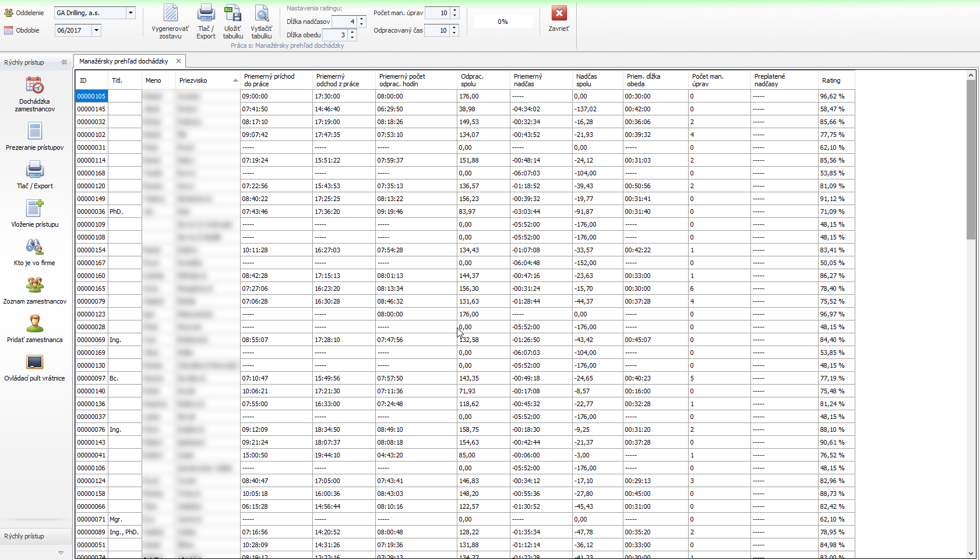Image resolution: width=980 pixels, height=560 pixels.
Task: Sort by ID column header
Action: click(x=92, y=80)
